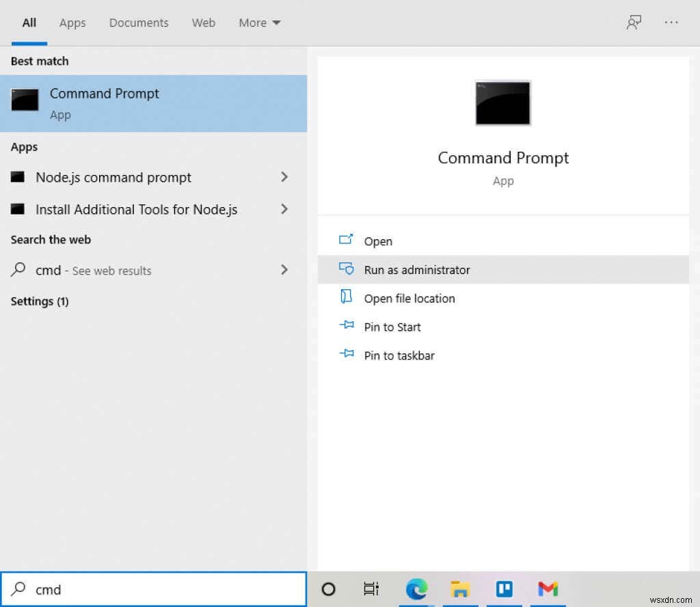This screenshot has height=607, width=700.
Task: Open 'Install Additional Tools for Node.js'
Action: [x=135, y=209]
